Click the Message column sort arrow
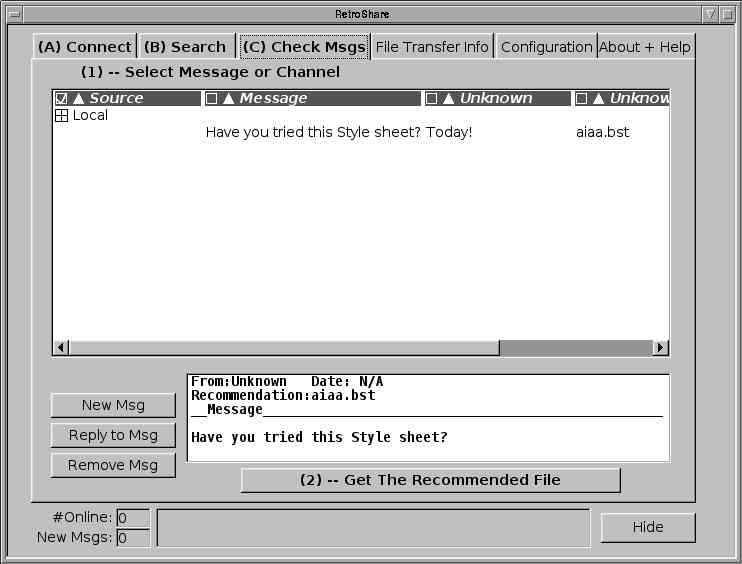The image size is (742, 564). coord(228,98)
